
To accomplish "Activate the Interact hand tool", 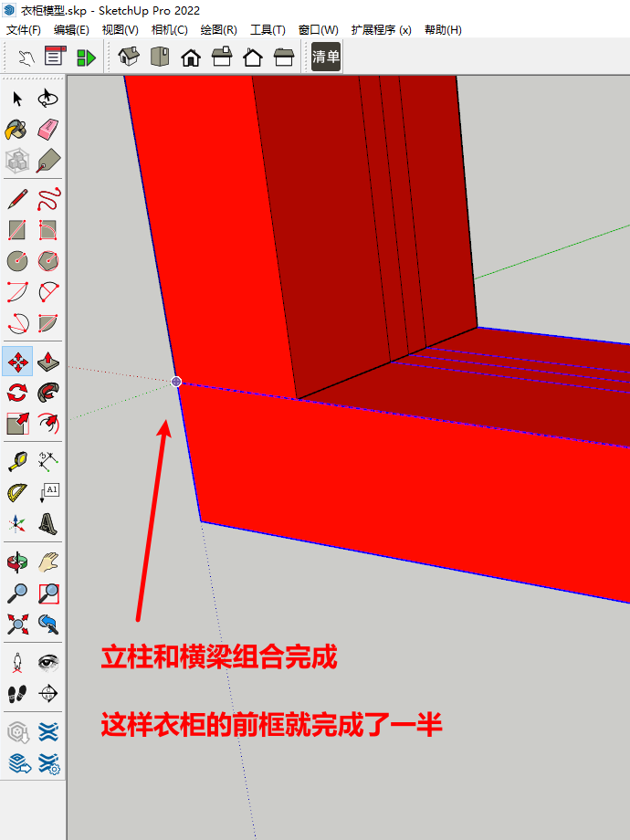I will pos(26,57).
